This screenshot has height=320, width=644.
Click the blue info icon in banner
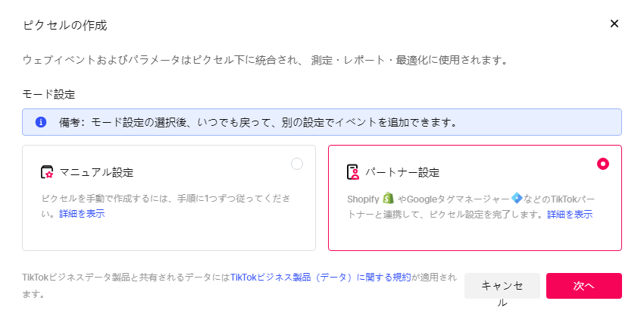click(41, 122)
